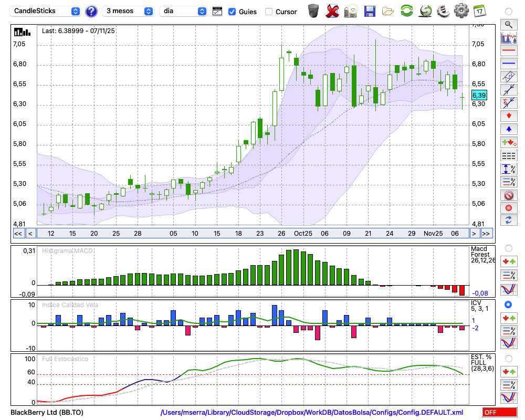Click the green refresh arrows icon
This screenshot has width=525, height=420.
(x=406, y=10)
